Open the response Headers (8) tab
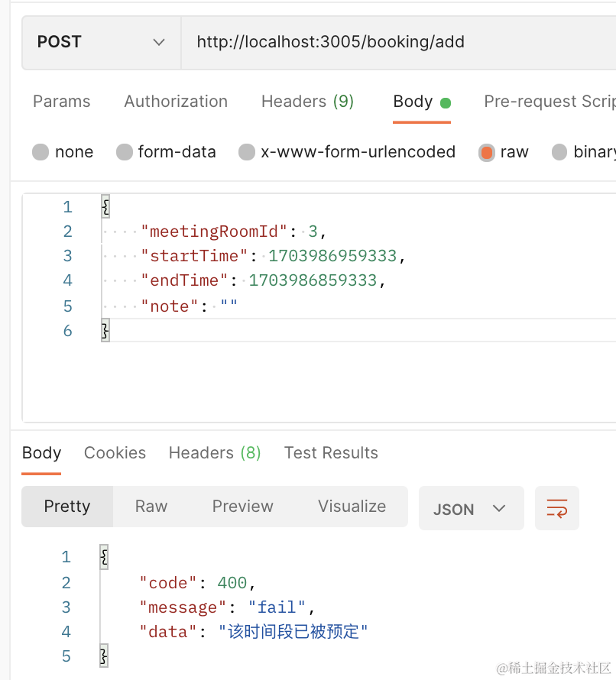Viewport: 616px width, 680px height. pos(215,453)
